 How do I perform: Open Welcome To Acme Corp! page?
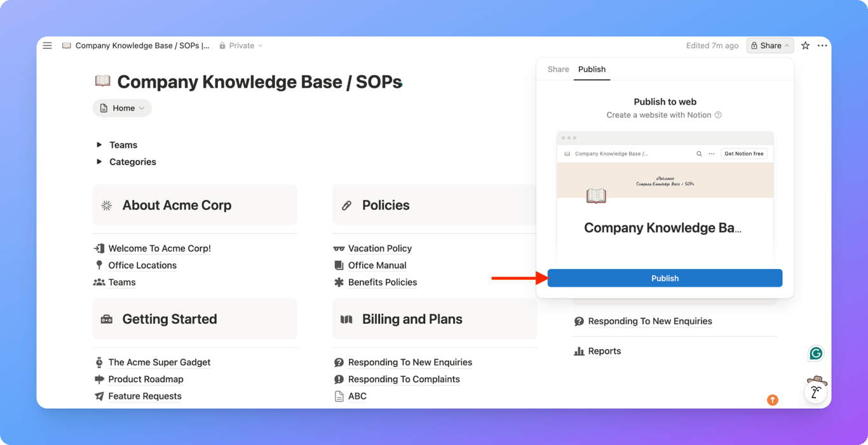pos(159,248)
